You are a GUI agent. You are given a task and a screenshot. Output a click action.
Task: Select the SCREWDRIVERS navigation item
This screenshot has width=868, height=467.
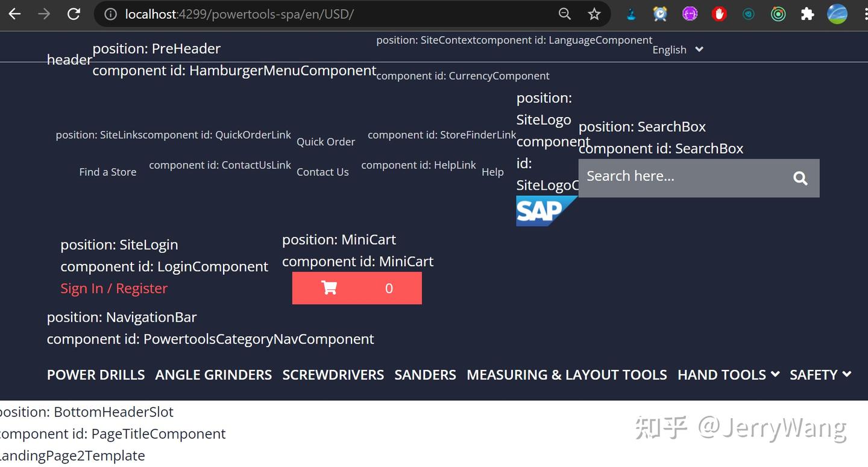333,374
